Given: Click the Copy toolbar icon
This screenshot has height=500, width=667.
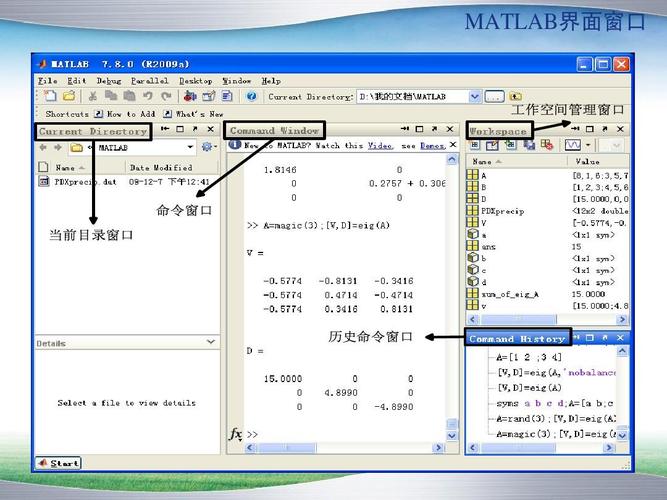Looking at the screenshot, I should point(111,97).
